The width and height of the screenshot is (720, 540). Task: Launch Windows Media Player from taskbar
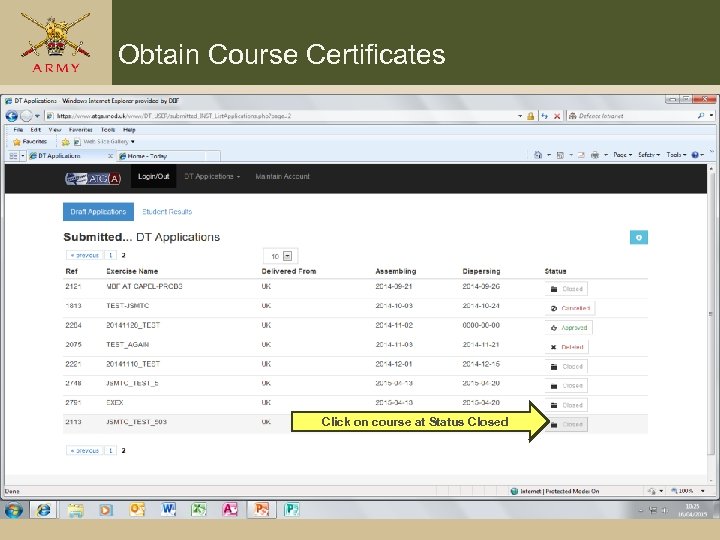[x=106, y=510]
